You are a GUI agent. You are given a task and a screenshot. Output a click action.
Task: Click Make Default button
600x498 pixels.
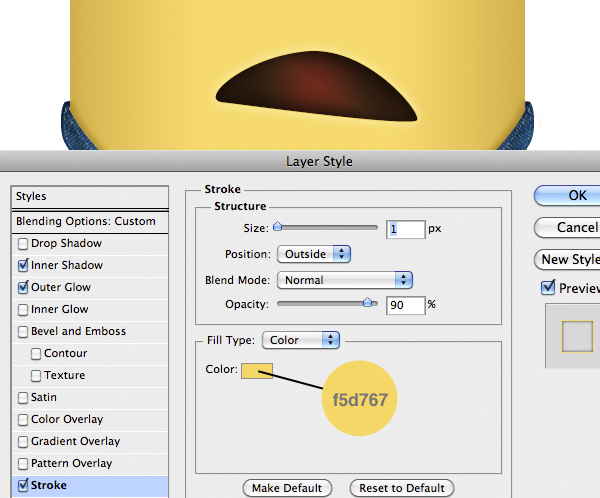click(287, 488)
